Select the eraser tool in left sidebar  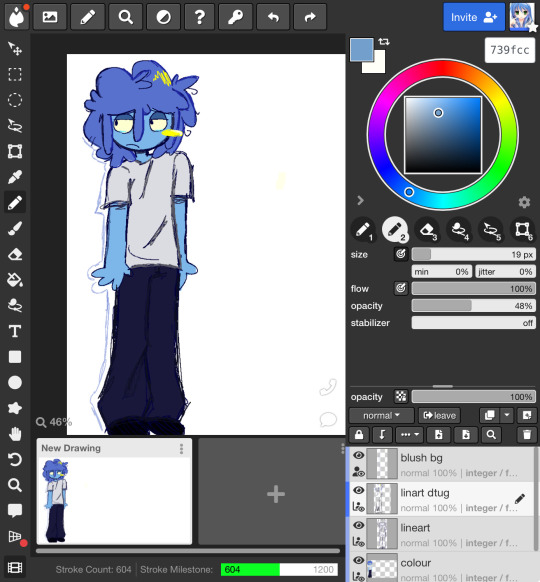coord(15,254)
